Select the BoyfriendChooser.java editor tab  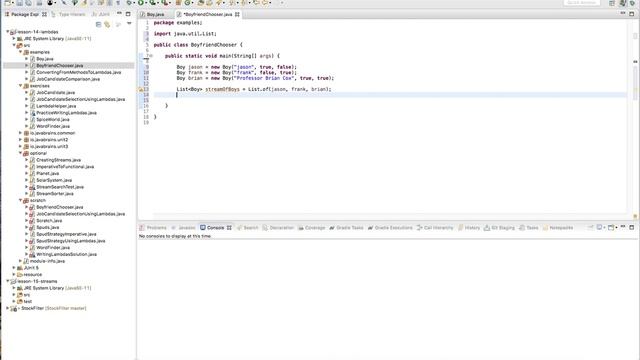208,14
